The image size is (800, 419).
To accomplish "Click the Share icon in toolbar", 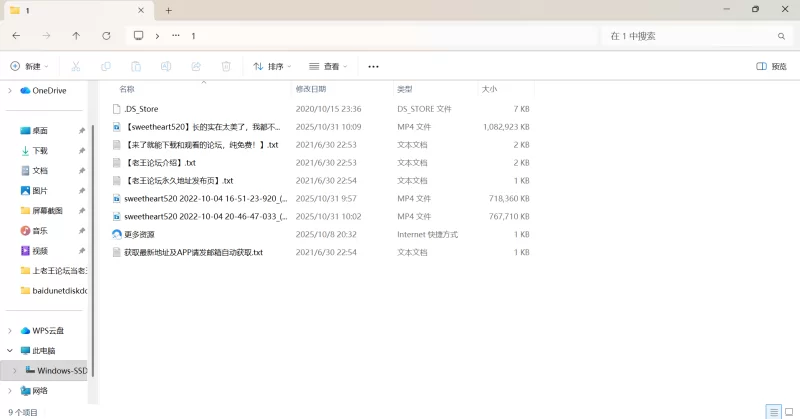I will tap(196, 66).
